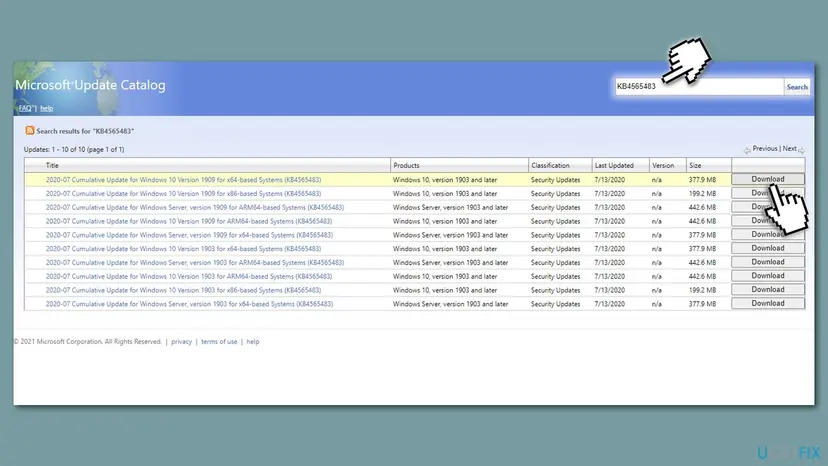Open Windows Server 1909 ARM64 update title
This screenshot has height=466, width=828.
click(195, 207)
